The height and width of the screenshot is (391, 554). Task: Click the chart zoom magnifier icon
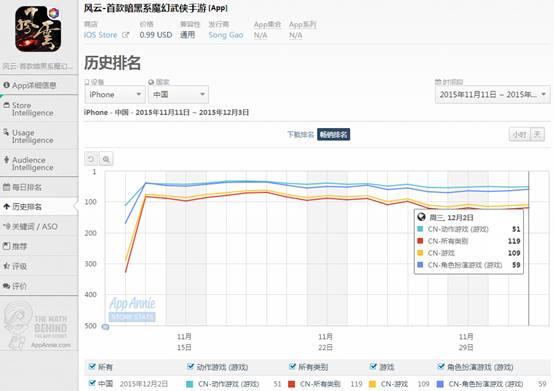[x=106, y=159]
